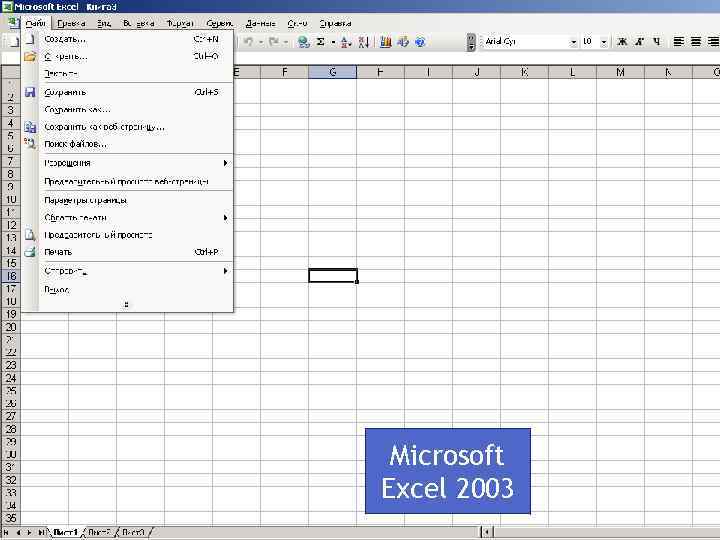Click the Drawing toolbar icon
This screenshot has height=540, width=720.
(403, 42)
